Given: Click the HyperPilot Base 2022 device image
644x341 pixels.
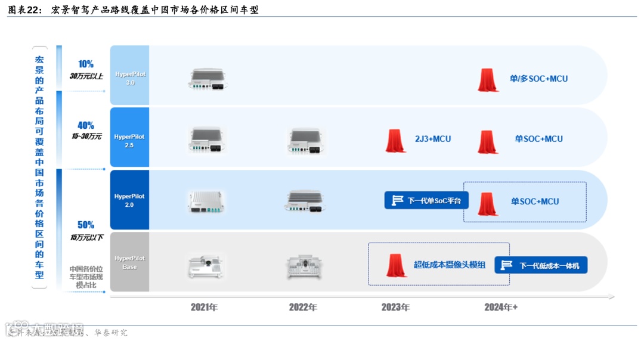Looking at the screenshot, I should (x=304, y=266).
